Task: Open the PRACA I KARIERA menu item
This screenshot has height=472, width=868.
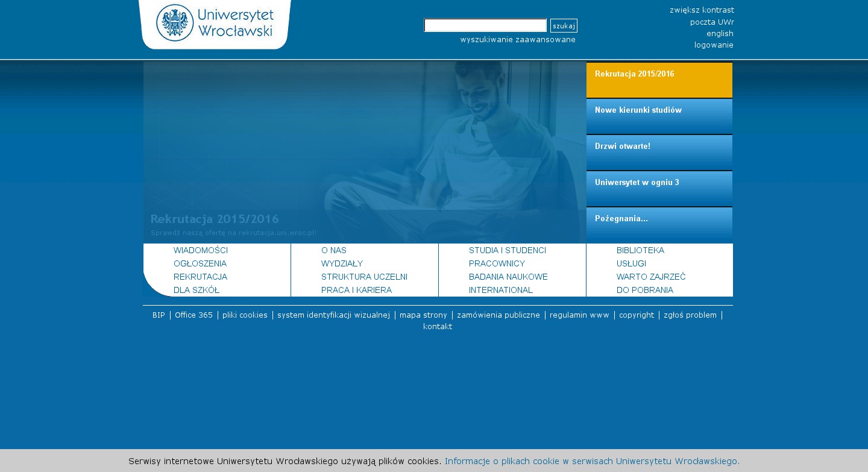Action: pos(356,290)
